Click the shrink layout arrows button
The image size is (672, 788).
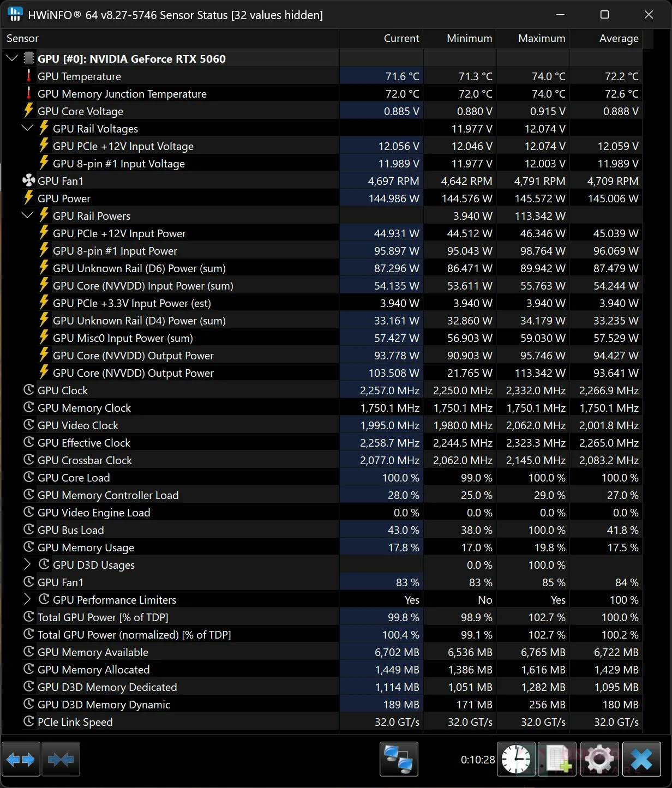click(x=61, y=759)
